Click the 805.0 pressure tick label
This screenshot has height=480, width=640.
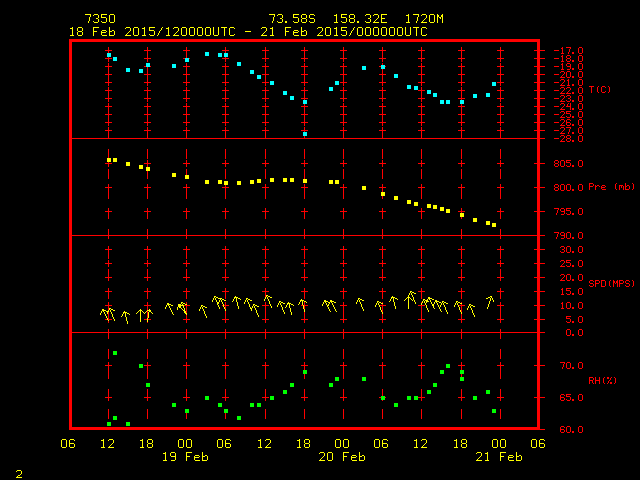click(568, 164)
